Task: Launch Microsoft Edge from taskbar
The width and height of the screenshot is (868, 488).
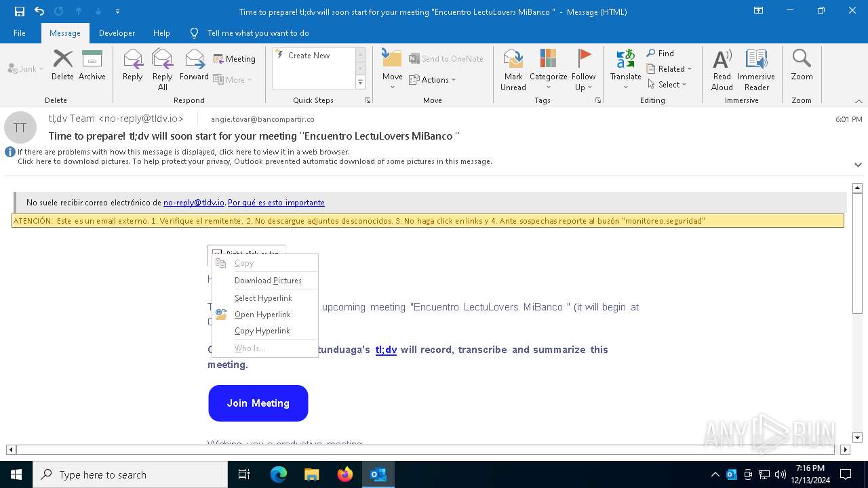Action: pyautogui.click(x=279, y=474)
